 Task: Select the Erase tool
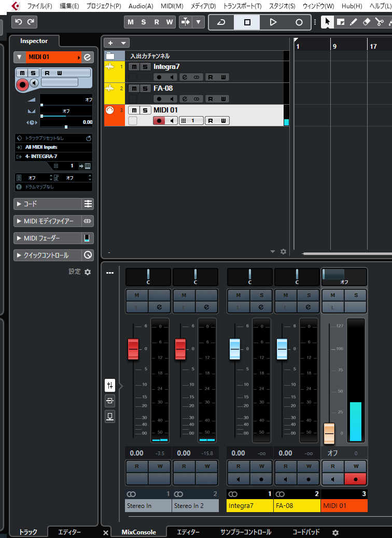pos(366,22)
